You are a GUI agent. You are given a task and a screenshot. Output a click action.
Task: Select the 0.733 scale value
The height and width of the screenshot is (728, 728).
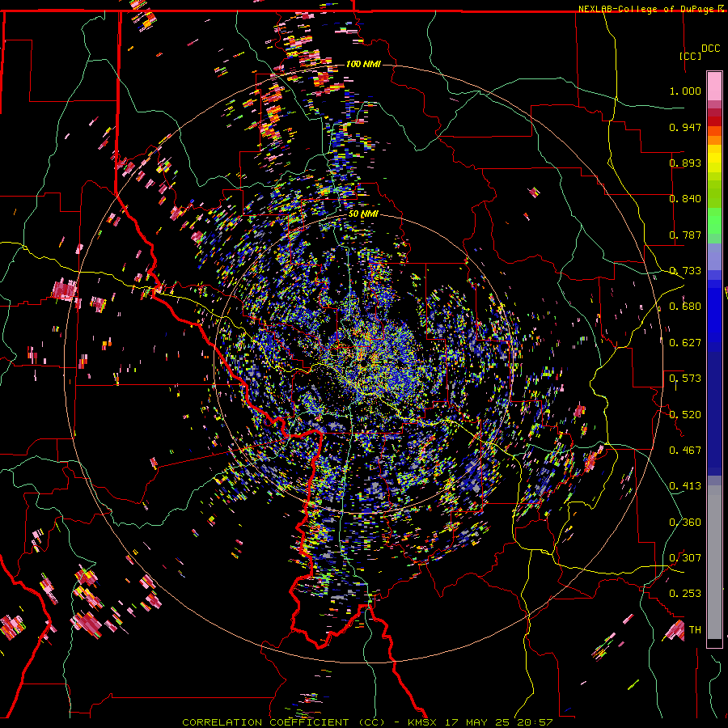(685, 271)
